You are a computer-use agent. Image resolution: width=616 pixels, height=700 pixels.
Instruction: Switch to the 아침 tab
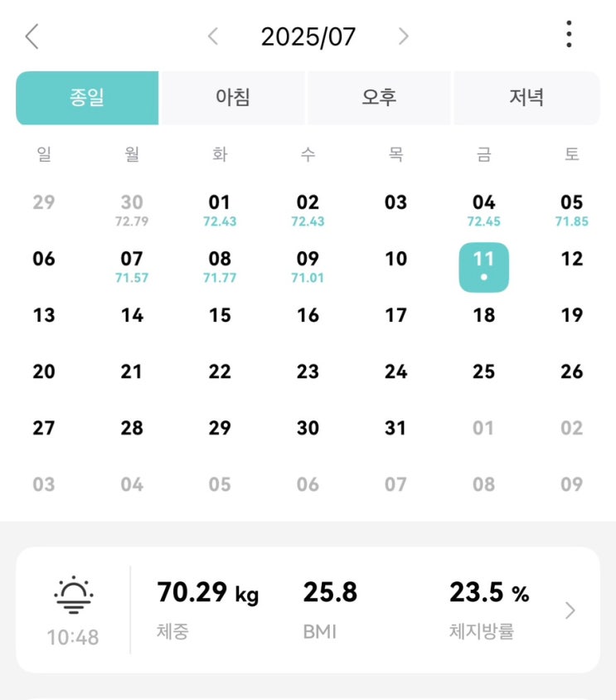pos(233,98)
